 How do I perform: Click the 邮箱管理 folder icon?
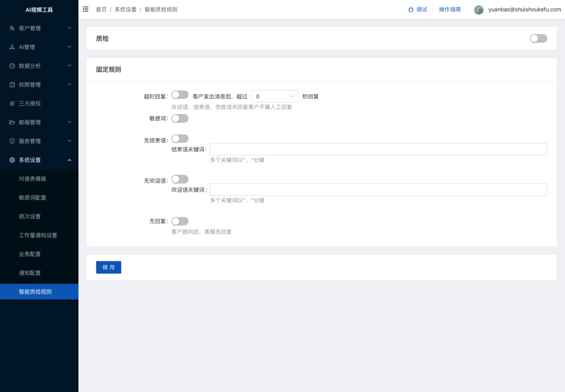point(12,122)
